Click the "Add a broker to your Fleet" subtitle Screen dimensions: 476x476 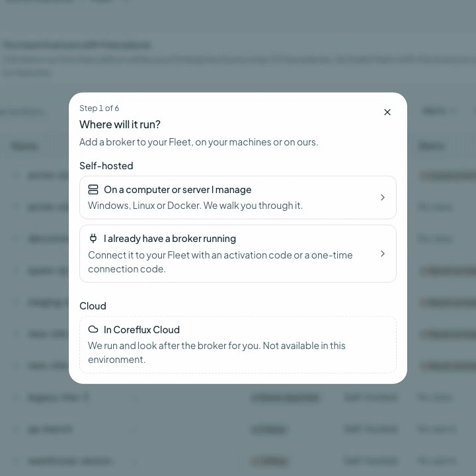(x=199, y=141)
